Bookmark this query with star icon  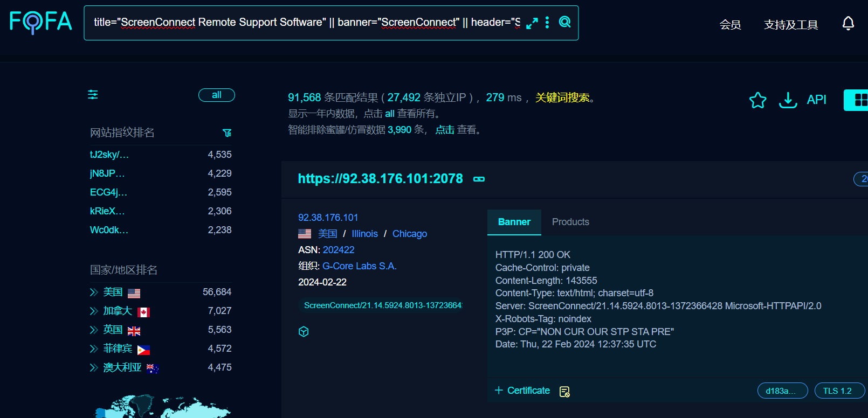point(757,100)
